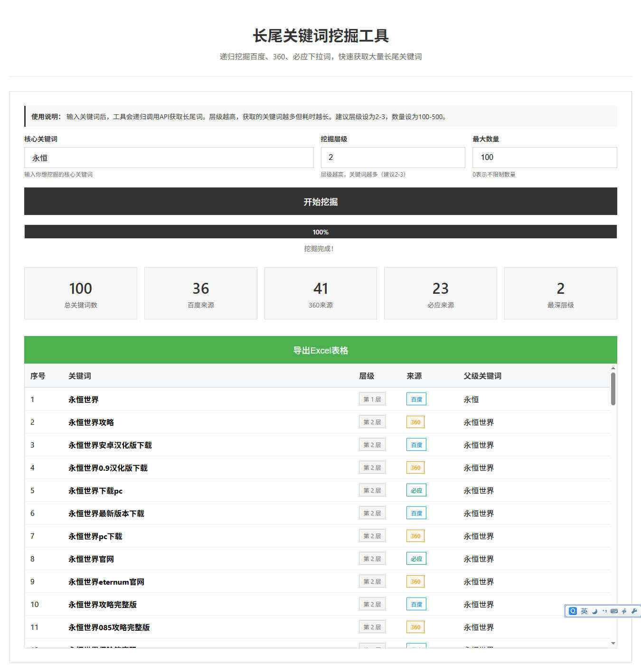Click the 导出Excel表格 button
This screenshot has height=672, width=641.
pos(320,350)
